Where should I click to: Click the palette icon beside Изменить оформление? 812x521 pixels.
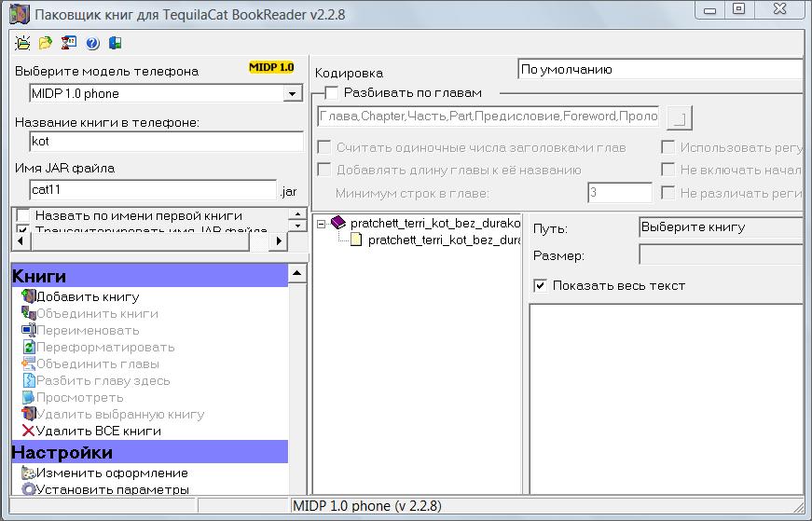coord(28,473)
